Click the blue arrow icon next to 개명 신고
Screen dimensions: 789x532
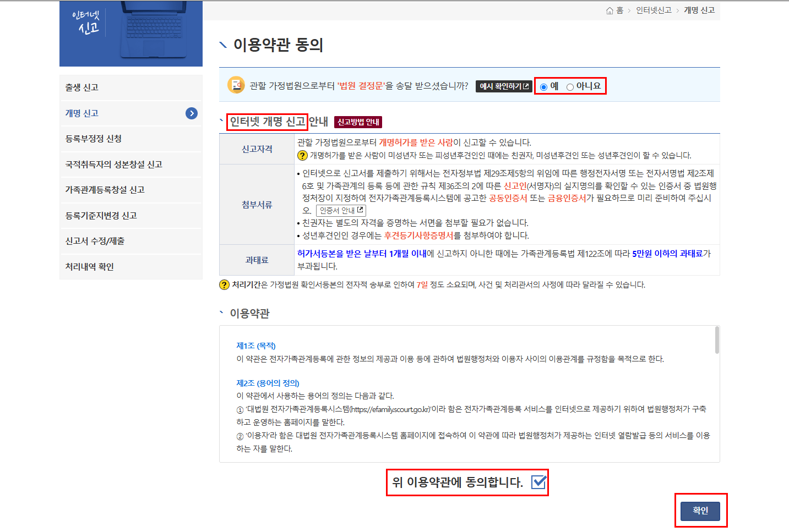(192, 113)
